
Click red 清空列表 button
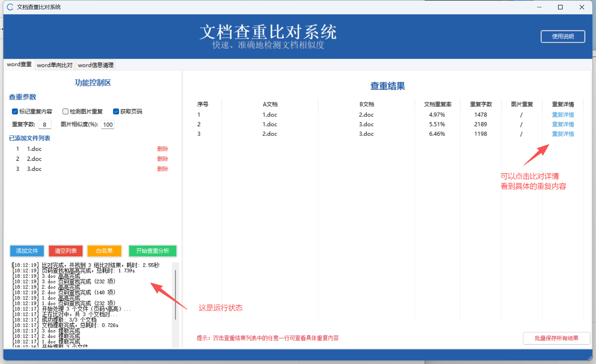[x=66, y=251]
